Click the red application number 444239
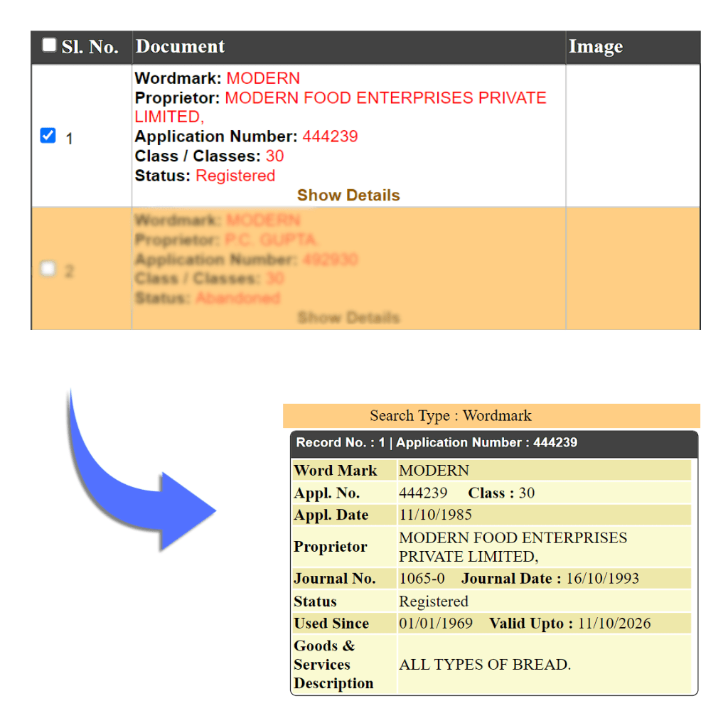This screenshot has width=728, height=728. [x=330, y=136]
